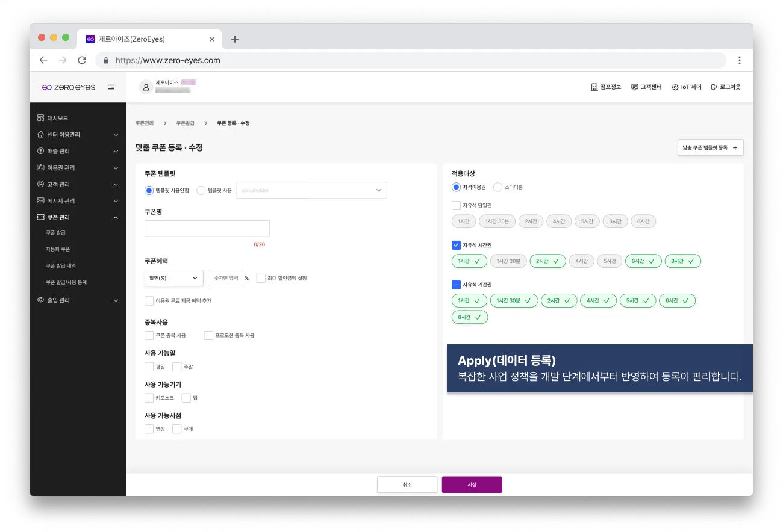Enable the 쿠폰 중복 사용 checkbox
Screen dimensions: 783x532
[149, 335]
